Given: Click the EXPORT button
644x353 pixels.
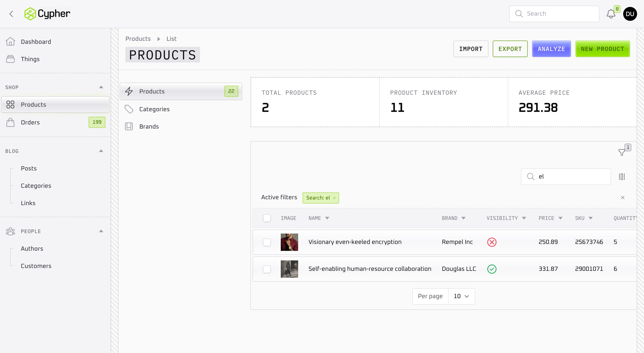Looking at the screenshot, I should coord(510,49).
